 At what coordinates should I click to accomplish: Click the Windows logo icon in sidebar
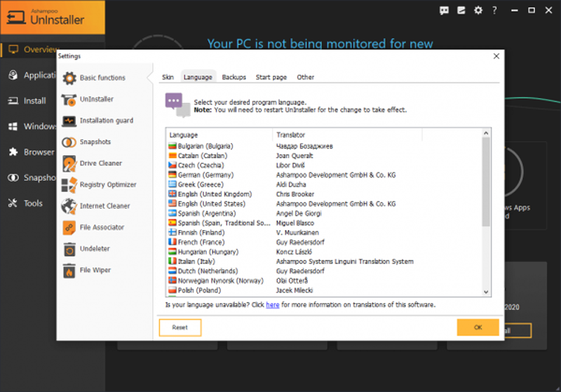coord(13,126)
